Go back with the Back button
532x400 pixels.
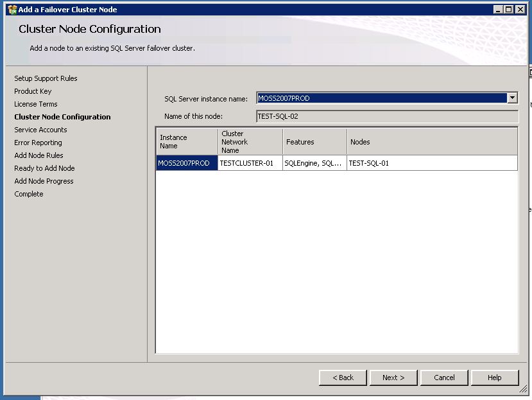click(x=343, y=378)
